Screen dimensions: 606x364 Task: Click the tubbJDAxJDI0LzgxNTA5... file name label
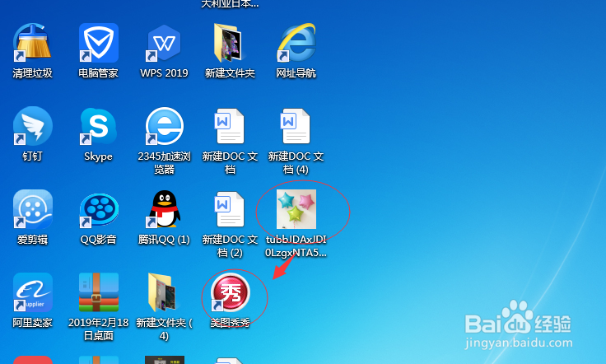296,246
